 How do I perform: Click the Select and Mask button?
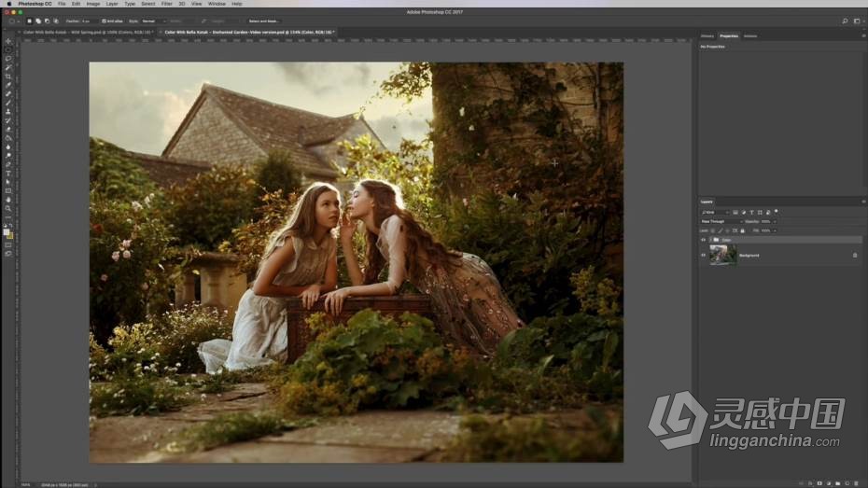tap(263, 21)
